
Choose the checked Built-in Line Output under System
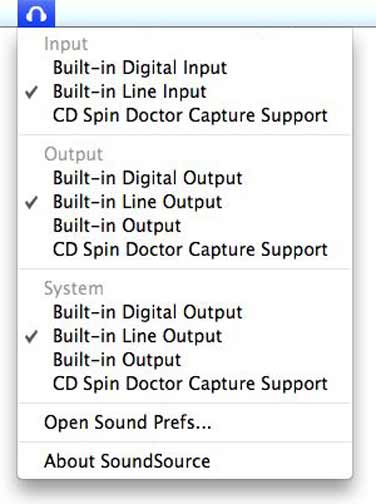(185, 336)
